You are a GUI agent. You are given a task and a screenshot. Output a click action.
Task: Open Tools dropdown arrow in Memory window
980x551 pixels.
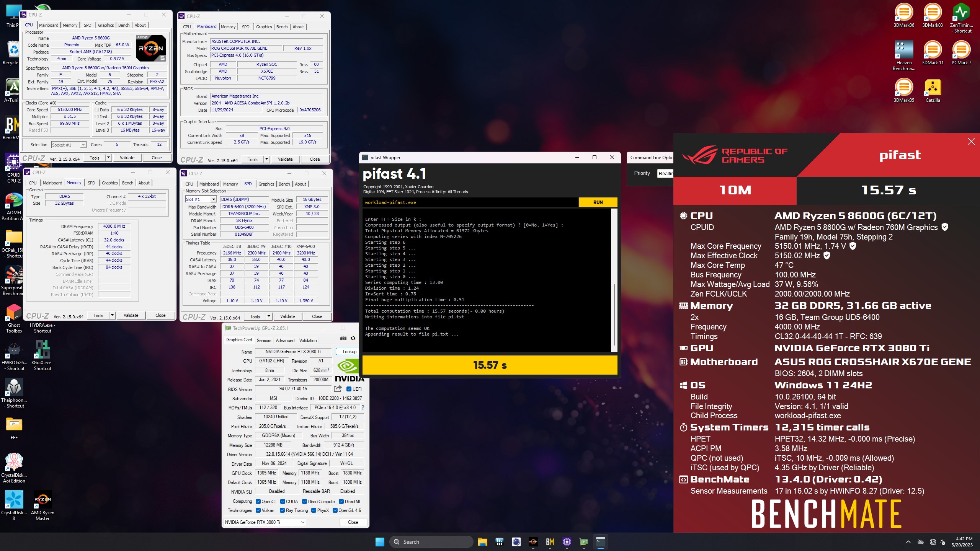[x=112, y=315]
